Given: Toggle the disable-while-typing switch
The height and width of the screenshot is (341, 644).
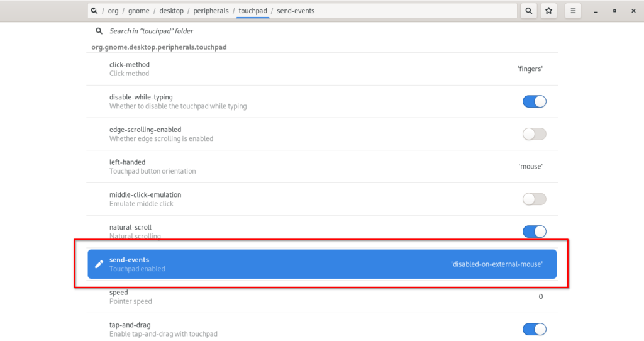Looking at the screenshot, I should point(534,101).
